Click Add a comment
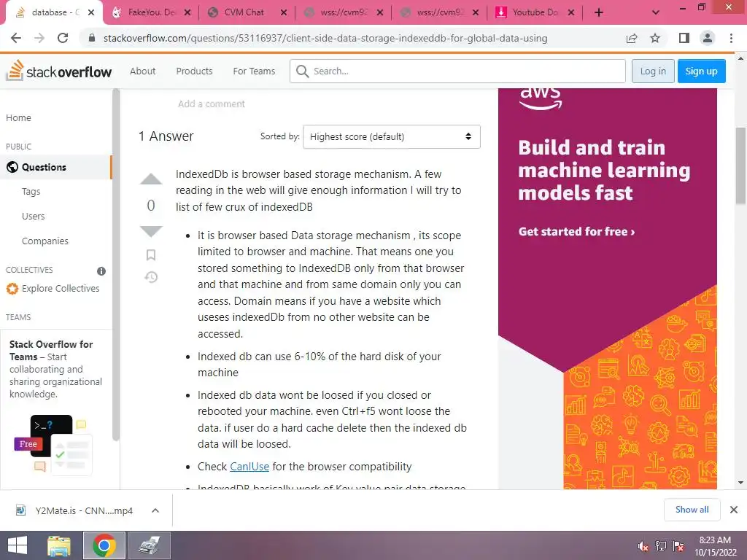 pos(211,104)
